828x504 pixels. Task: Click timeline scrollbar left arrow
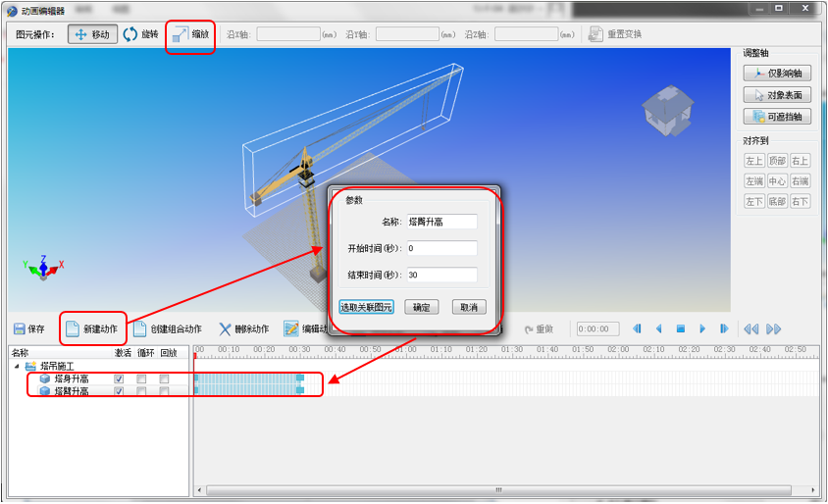(199, 490)
